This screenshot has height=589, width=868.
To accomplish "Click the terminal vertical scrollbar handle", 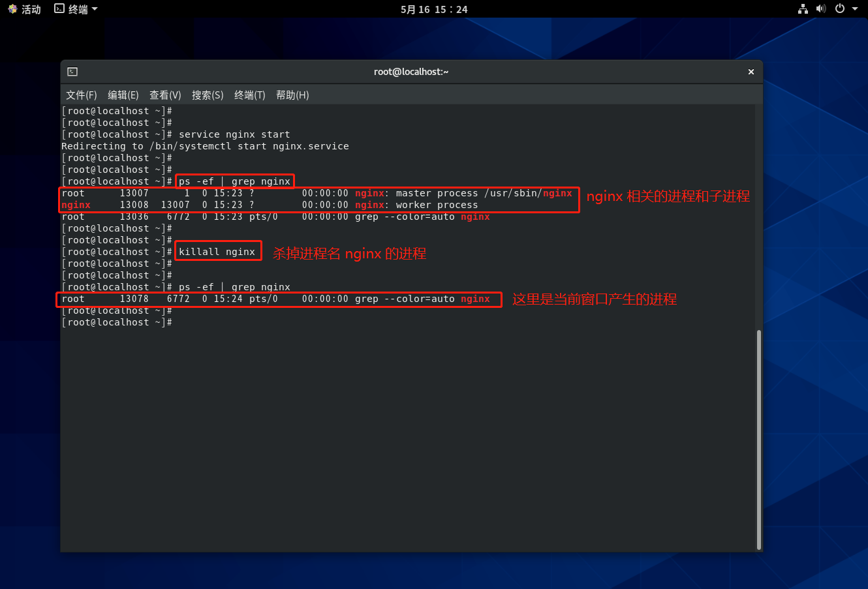I will pos(758,439).
